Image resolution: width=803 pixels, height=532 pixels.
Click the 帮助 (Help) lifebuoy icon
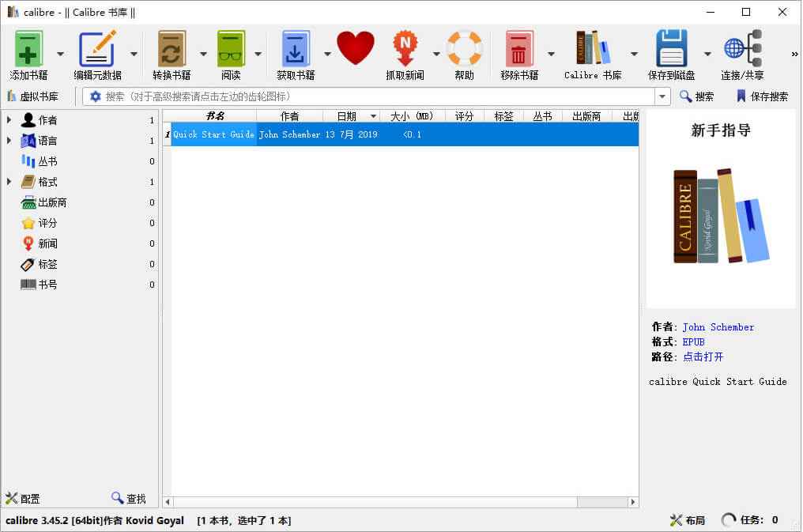pyautogui.click(x=465, y=49)
